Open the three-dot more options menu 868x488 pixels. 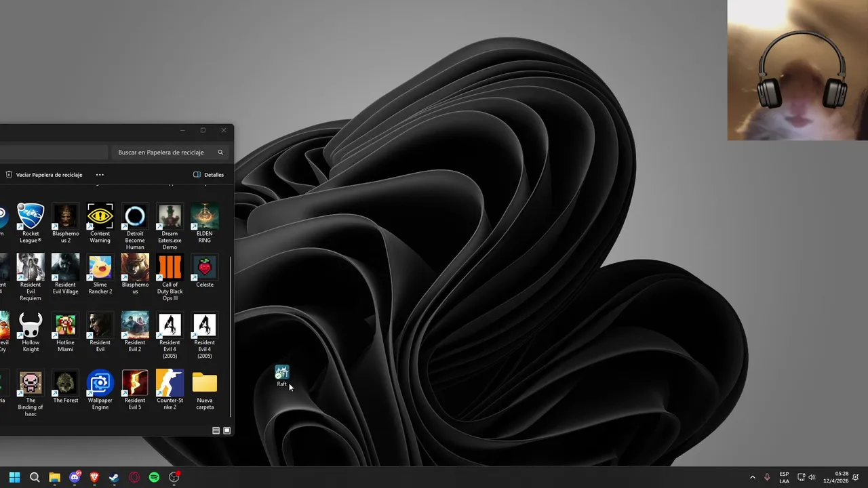pos(100,174)
